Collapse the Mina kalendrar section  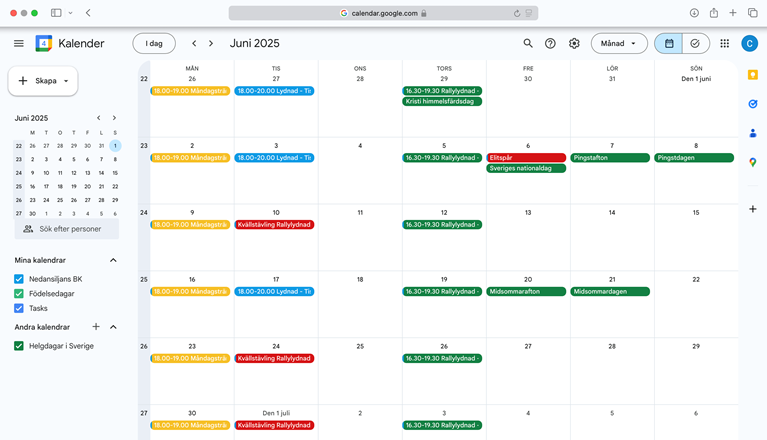coord(113,261)
